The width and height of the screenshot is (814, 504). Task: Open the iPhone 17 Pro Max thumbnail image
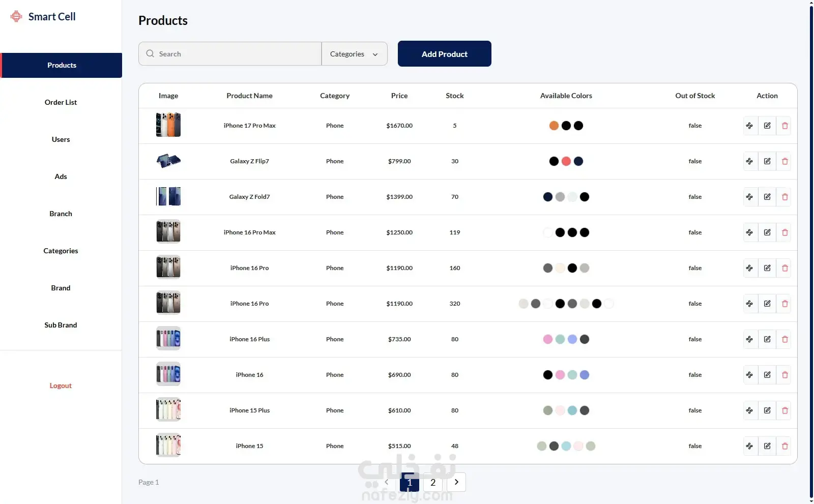pos(168,125)
